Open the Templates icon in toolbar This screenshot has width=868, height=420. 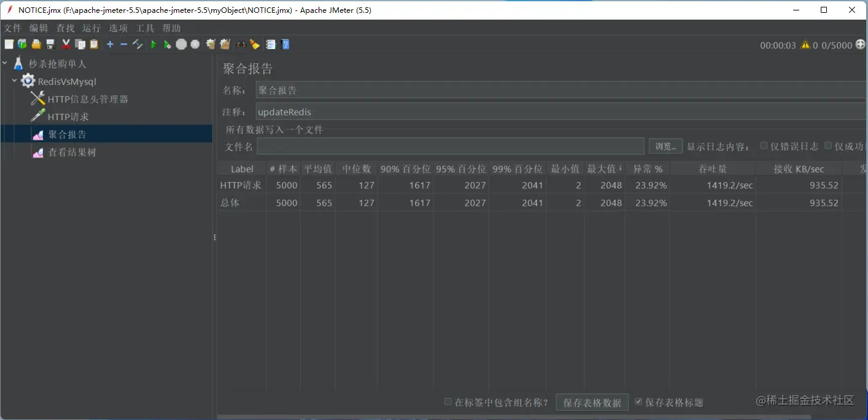pos(22,44)
